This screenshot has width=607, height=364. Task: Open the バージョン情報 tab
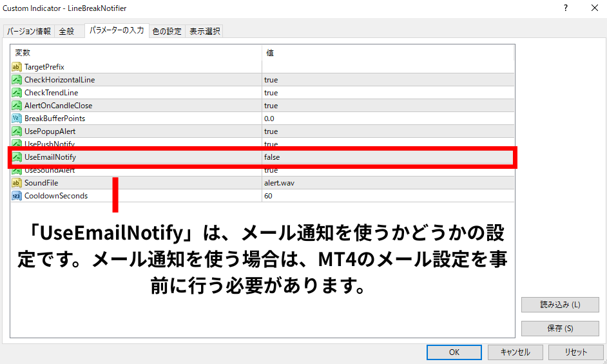[x=29, y=32]
